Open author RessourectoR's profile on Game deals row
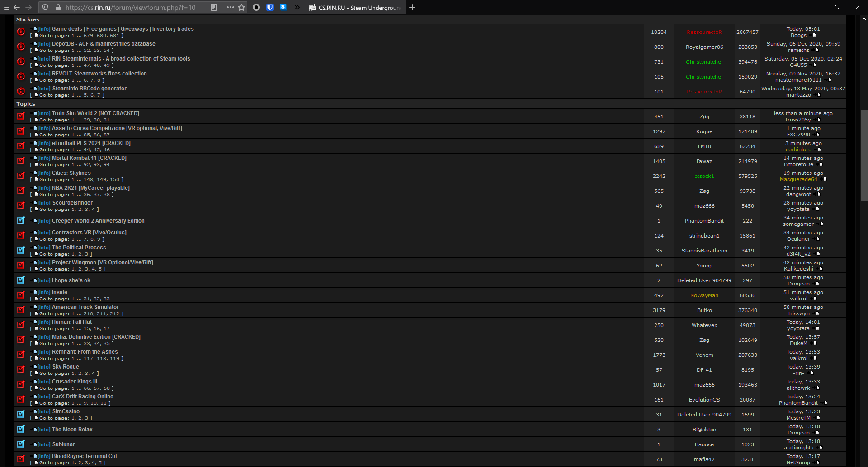The height and width of the screenshot is (467, 868). pyautogui.click(x=704, y=32)
